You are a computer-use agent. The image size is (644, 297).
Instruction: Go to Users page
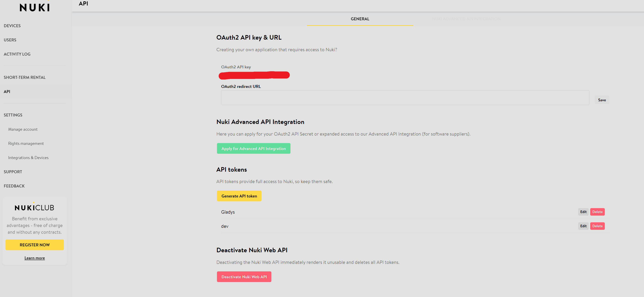point(10,40)
